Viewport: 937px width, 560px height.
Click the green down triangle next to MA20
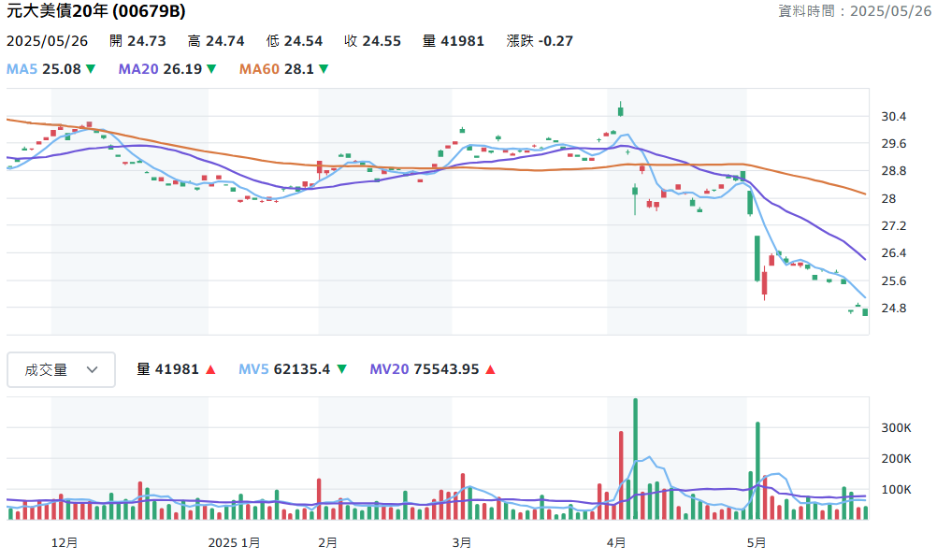pos(211,69)
